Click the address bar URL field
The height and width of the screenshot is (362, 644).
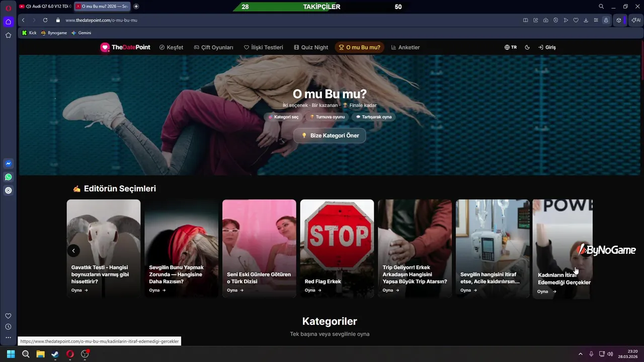point(292,20)
